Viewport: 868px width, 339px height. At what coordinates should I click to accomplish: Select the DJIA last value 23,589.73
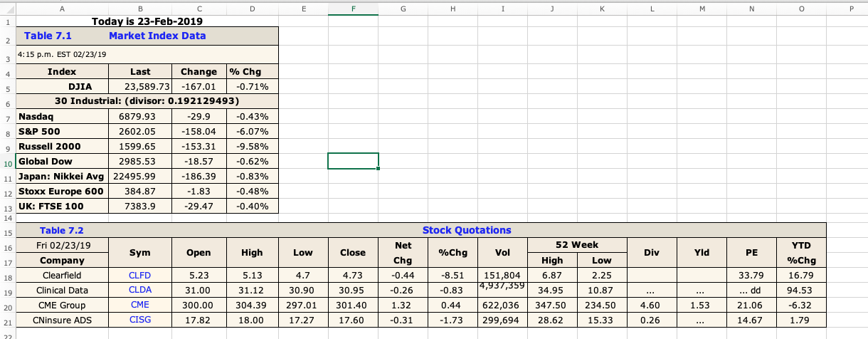140,87
